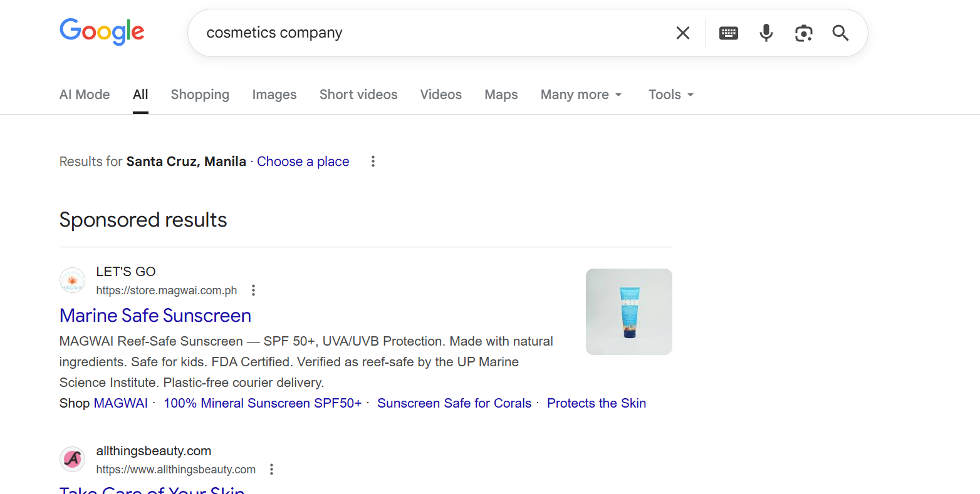Expand the Tools dropdown
The width and height of the screenshot is (980, 494).
pyautogui.click(x=671, y=95)
